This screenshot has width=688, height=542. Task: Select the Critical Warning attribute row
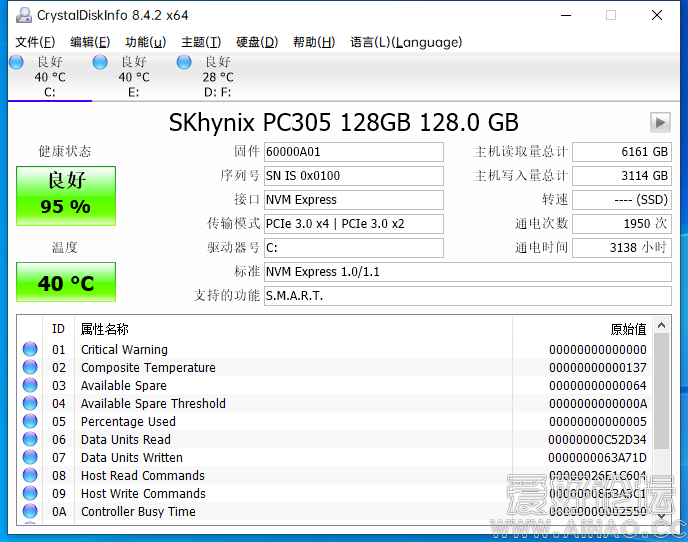(x=335, y=349)
